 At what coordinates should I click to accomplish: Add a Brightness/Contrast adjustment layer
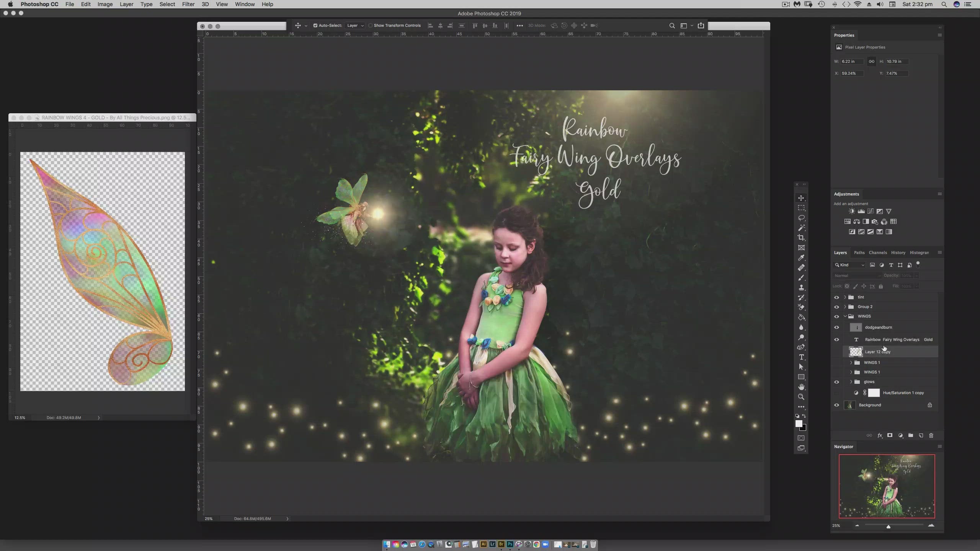852,211
